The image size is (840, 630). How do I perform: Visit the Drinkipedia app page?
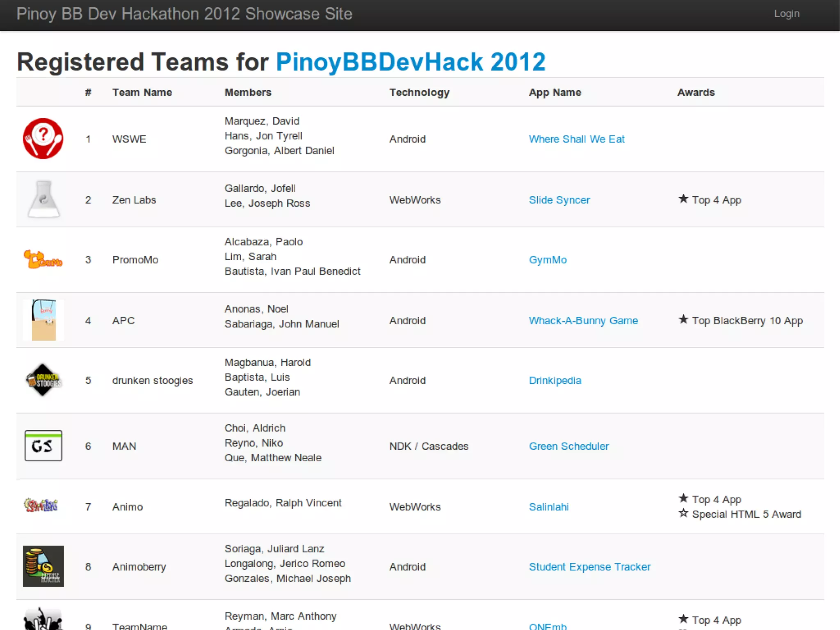[x=555, y=380]
